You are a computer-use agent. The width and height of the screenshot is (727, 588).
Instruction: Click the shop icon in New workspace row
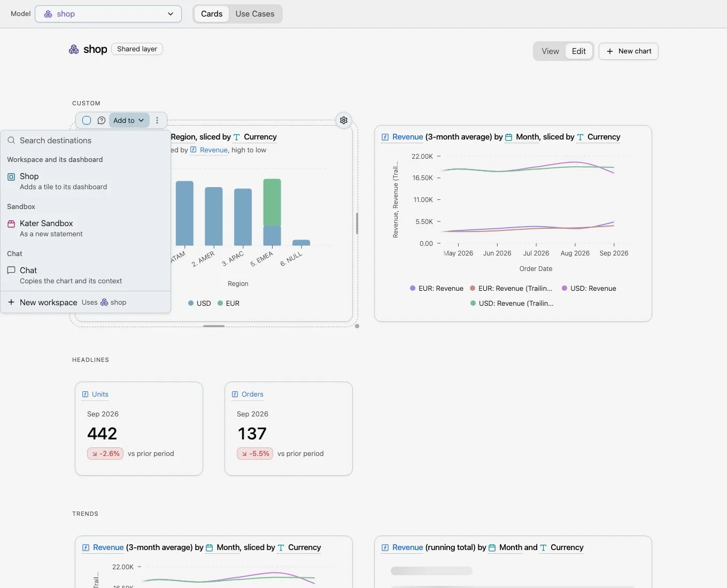(104, 302)
